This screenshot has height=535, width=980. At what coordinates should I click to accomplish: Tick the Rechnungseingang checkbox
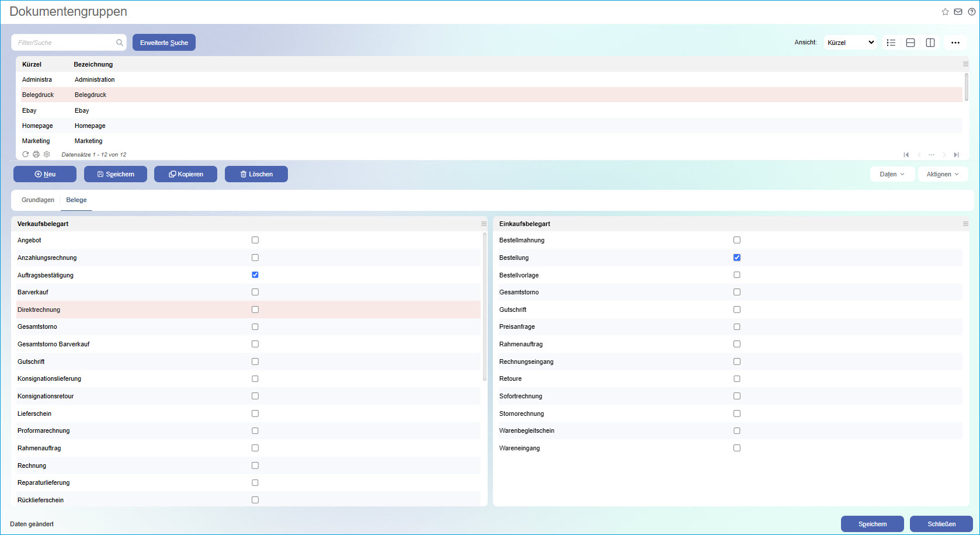coord(737,362)
